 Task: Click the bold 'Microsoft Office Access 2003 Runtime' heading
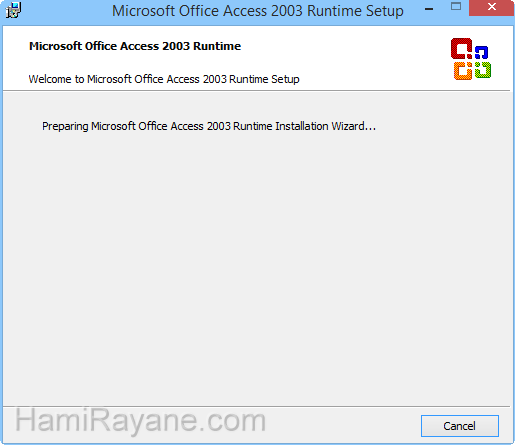[x=135, y=46]
